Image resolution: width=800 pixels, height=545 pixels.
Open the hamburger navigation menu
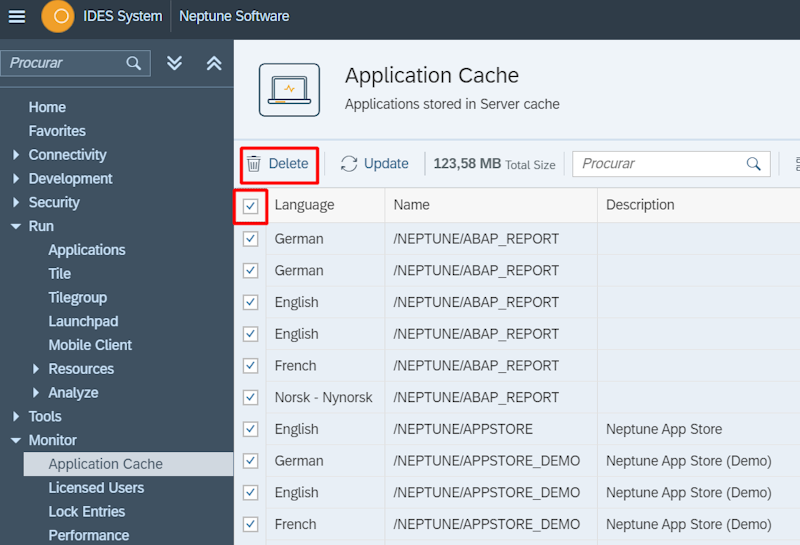coord(17,16)
